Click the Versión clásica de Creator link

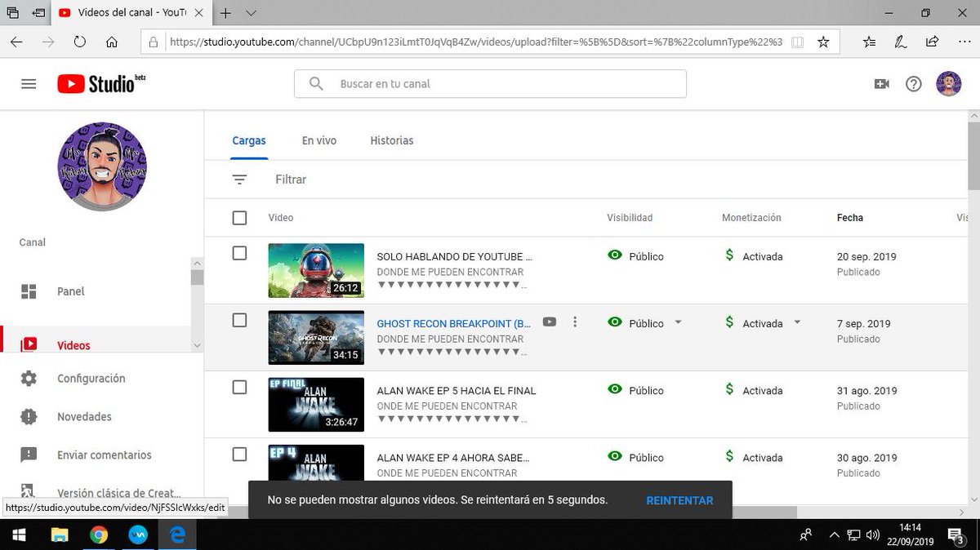pos(119,493)
